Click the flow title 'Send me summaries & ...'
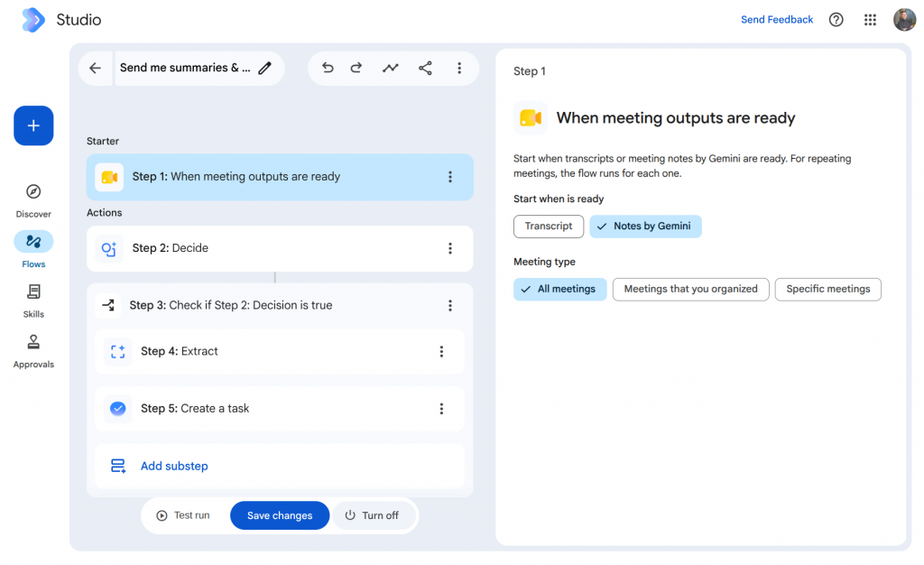The height and width of the screenshot is (565, 924). click(185, 69)
